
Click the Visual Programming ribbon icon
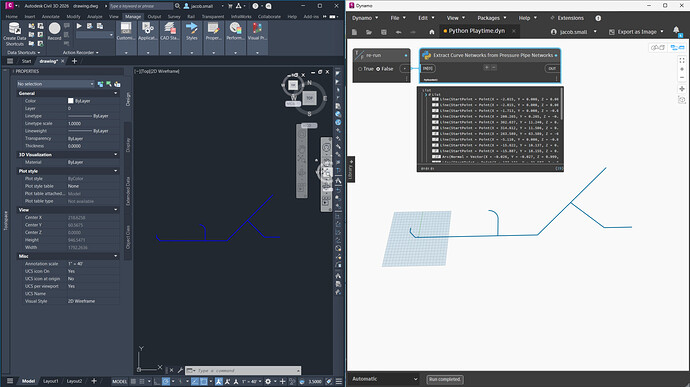257,31
